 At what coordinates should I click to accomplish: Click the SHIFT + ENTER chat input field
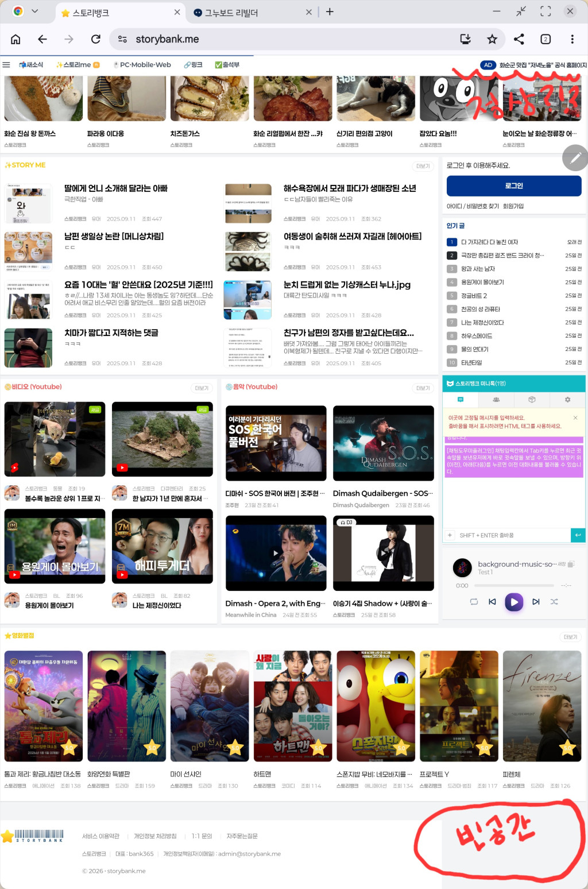(x=505, y=535)
